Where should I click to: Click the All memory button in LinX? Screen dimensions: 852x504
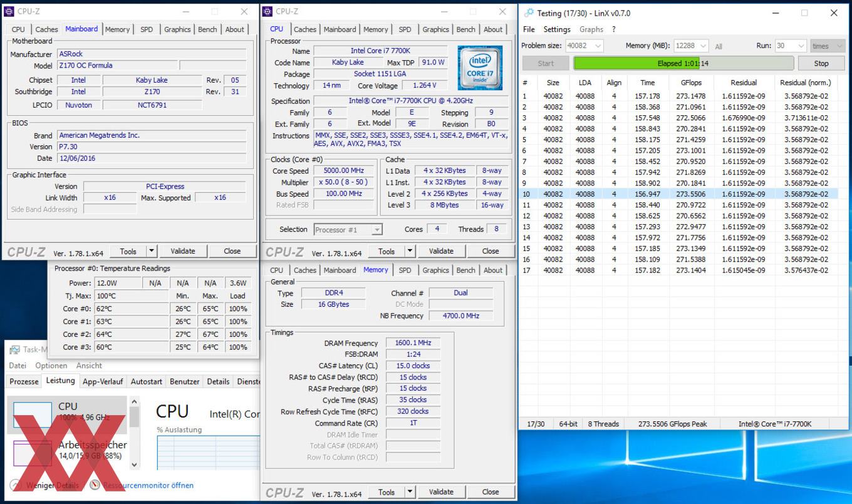[719, 46]
